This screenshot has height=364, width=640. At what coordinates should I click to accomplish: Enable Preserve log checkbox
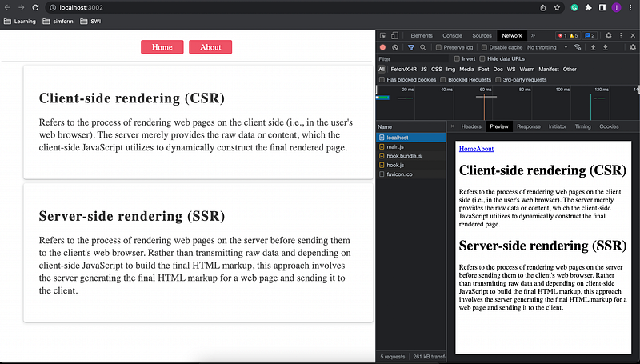click(x=438, y=47)
